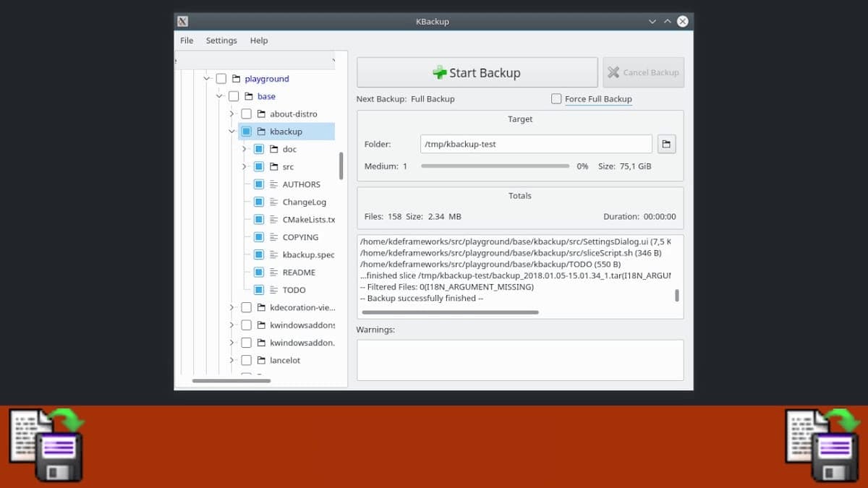Click the kdecoration-vie... folder icon
The image size is (868, 488).
click(261, 307)
